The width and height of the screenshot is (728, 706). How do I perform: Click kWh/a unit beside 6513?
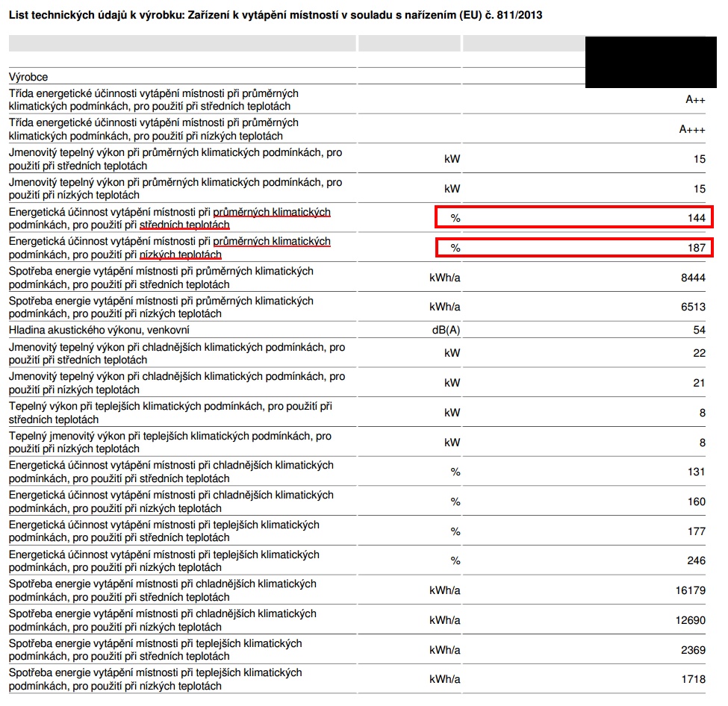click(445, 307)
